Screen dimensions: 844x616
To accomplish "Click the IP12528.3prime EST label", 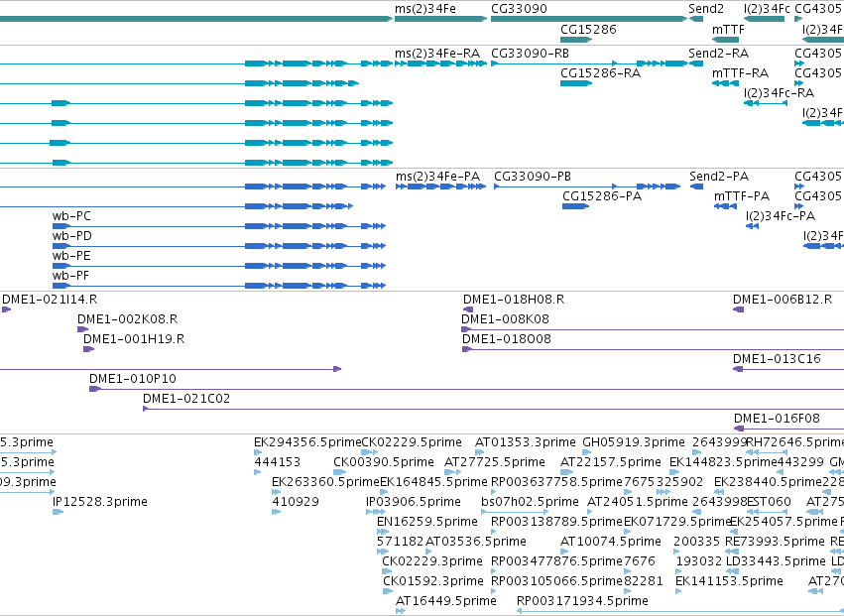I will pyautogui.click(x=100, y=502).
